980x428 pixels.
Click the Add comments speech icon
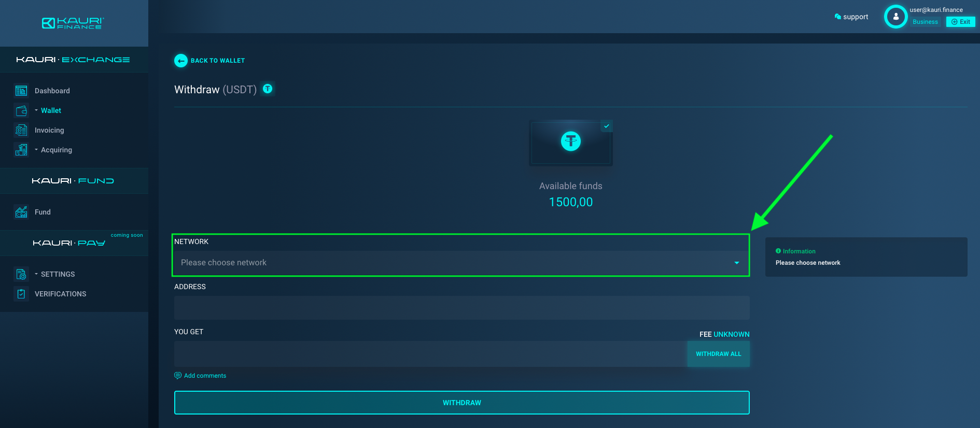tap(178, 376)
